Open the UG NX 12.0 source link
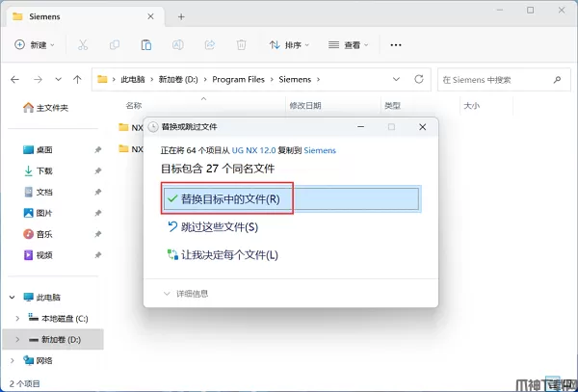The width and height of the screenshot is (578, 392). click(x=253, y=150)
